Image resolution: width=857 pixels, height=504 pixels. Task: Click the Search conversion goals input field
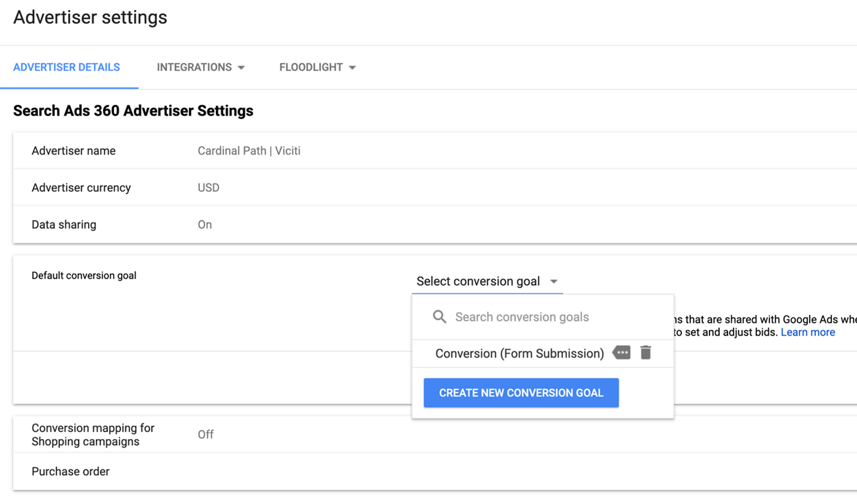click(521, 316)
